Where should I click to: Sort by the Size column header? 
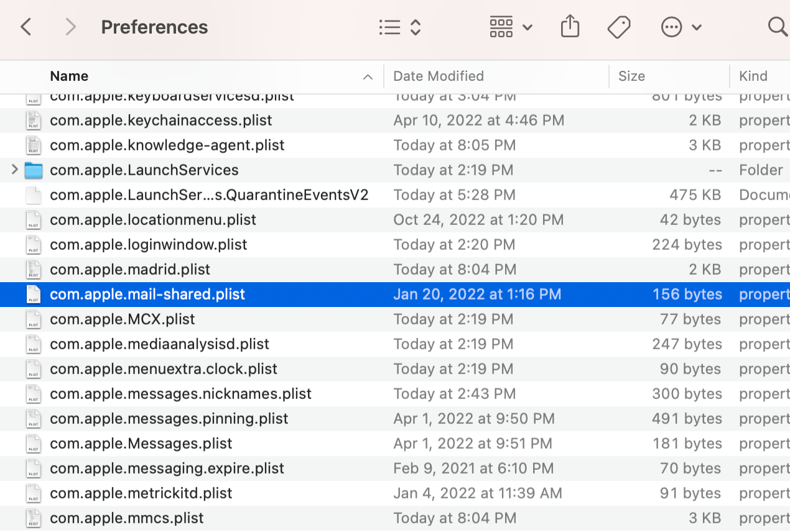point(631,76)
